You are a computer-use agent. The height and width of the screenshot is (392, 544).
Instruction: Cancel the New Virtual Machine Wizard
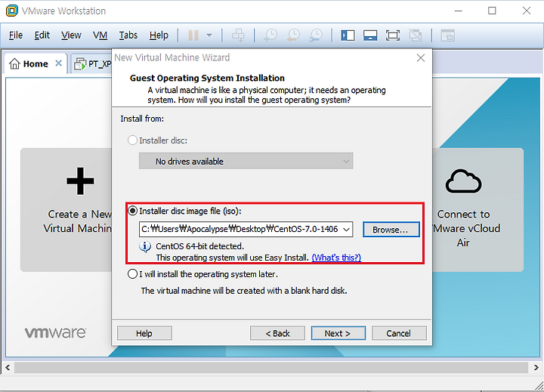pos(399,333)
